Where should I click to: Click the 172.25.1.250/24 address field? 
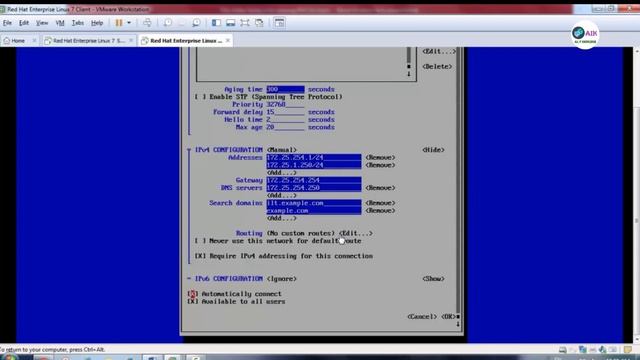coord(314,165)
